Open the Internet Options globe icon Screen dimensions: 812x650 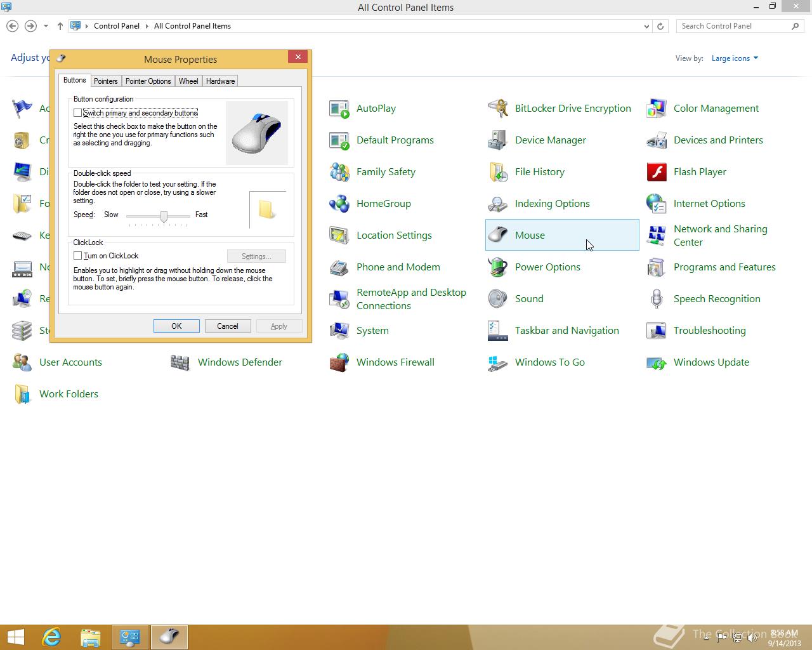(657, 204)
